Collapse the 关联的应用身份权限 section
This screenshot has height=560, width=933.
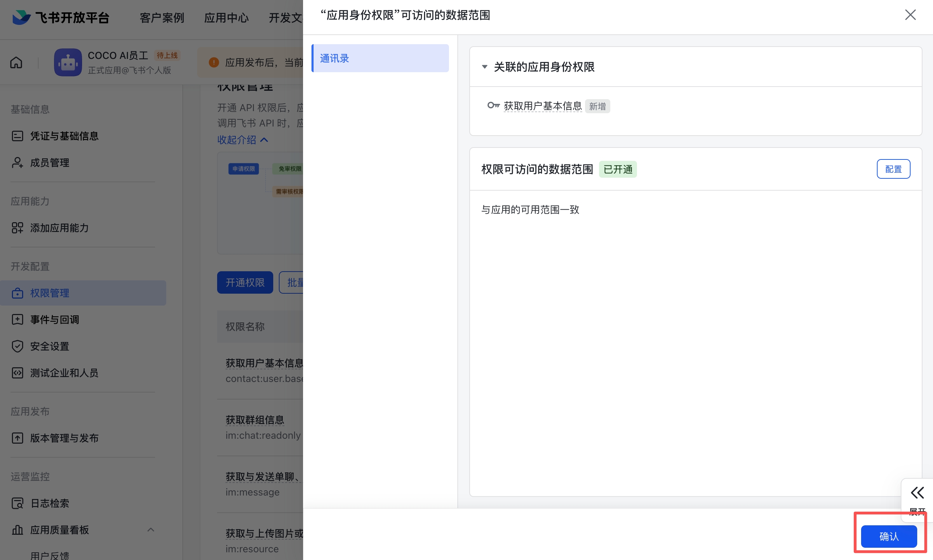[485, 67]
